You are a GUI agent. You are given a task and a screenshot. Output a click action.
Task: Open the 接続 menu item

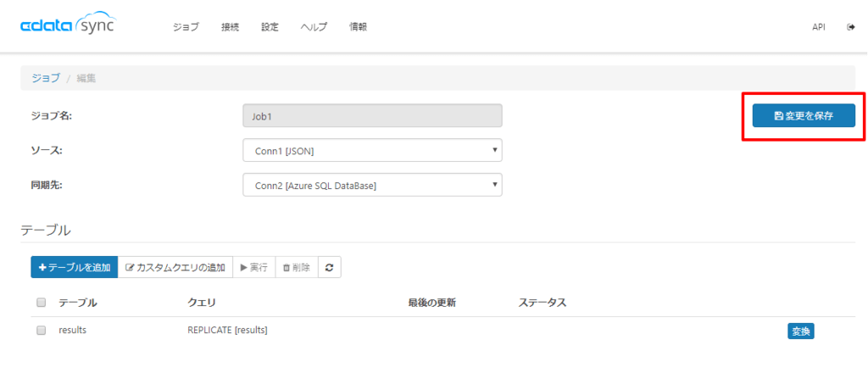[x=230, y=27]
